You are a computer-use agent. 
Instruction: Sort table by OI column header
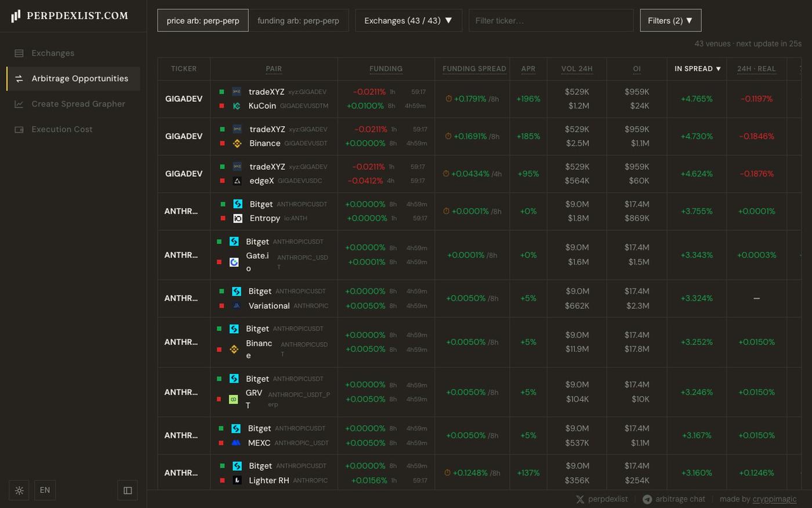pyautogui.click(x=637, y=69)
